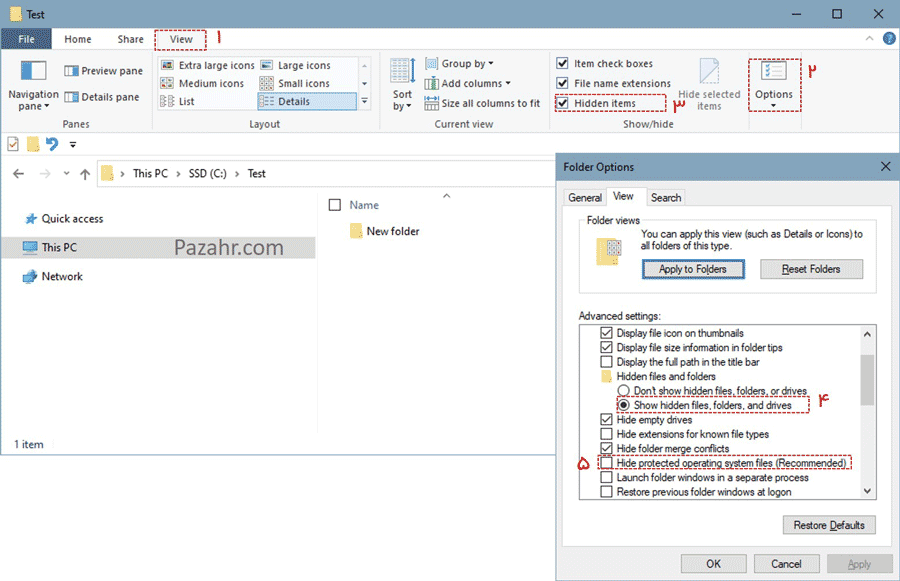Open General tab in Folder Options
900x581 pixels.
click(585, 197)
